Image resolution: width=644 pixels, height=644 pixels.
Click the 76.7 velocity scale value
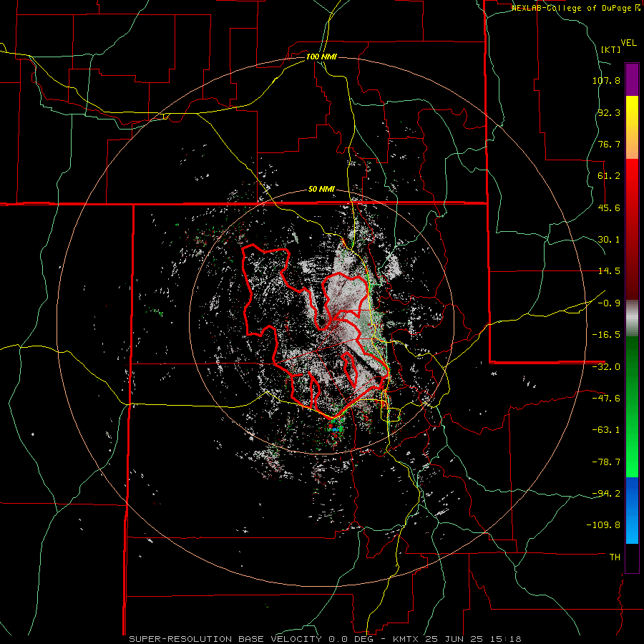pos(609,144)
